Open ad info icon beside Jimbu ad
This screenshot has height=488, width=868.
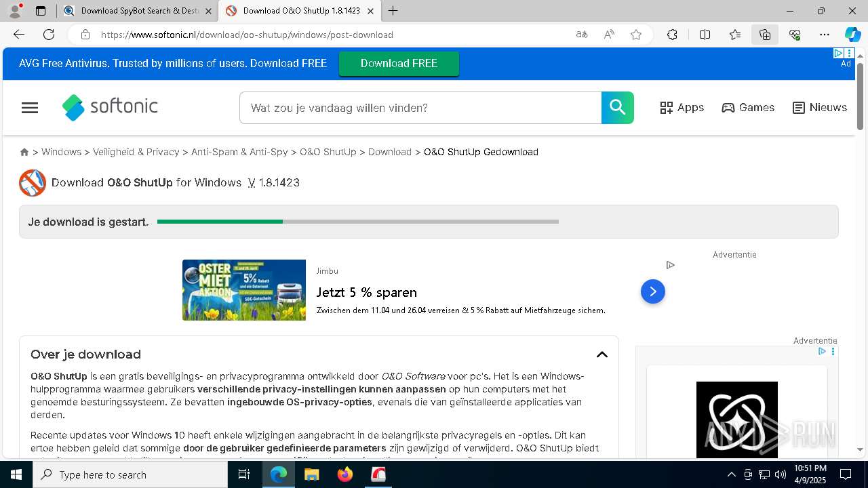(x=670, y=265)
